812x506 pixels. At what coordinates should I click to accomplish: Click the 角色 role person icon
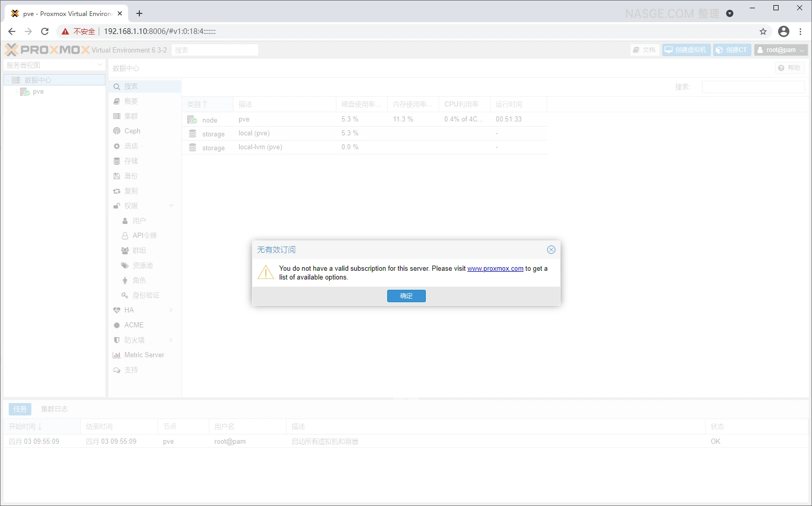click(125, 281)
